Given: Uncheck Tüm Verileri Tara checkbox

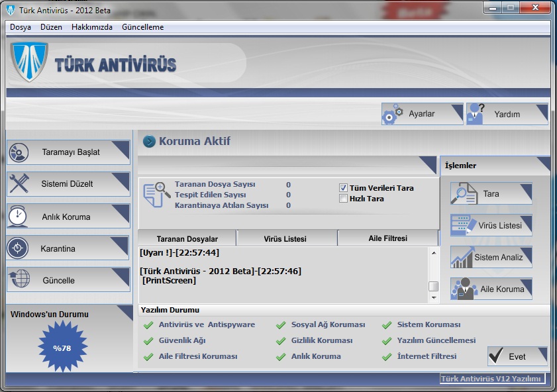Looking at the screenshot, I should pos(343,188).
